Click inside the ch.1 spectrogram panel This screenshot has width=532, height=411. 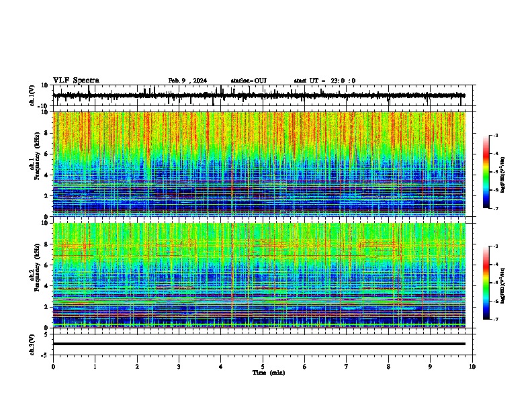pos(259,164)
